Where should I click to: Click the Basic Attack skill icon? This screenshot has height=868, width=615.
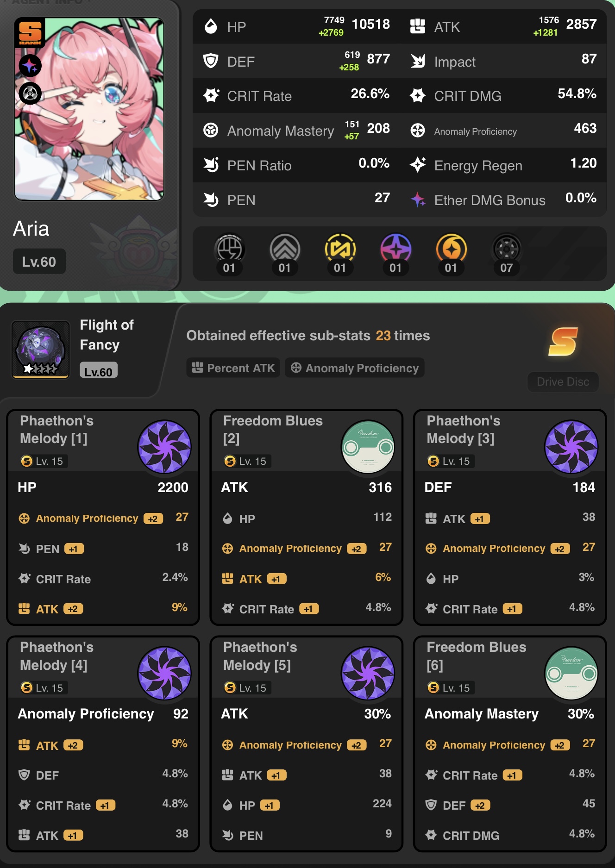229,250
